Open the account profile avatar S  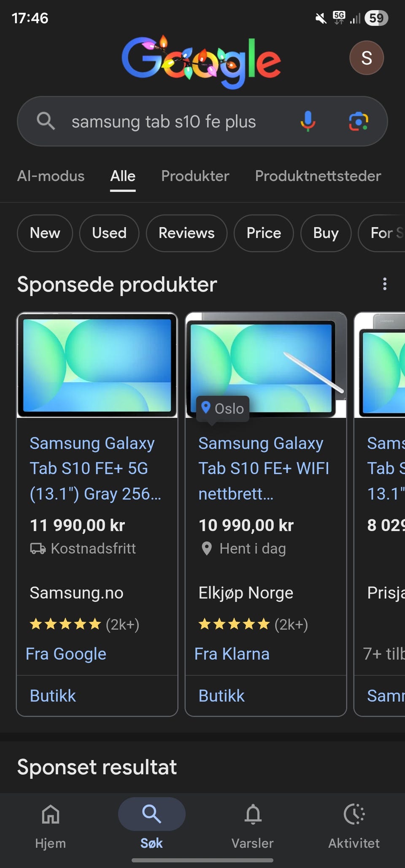(x=366, y=58)
